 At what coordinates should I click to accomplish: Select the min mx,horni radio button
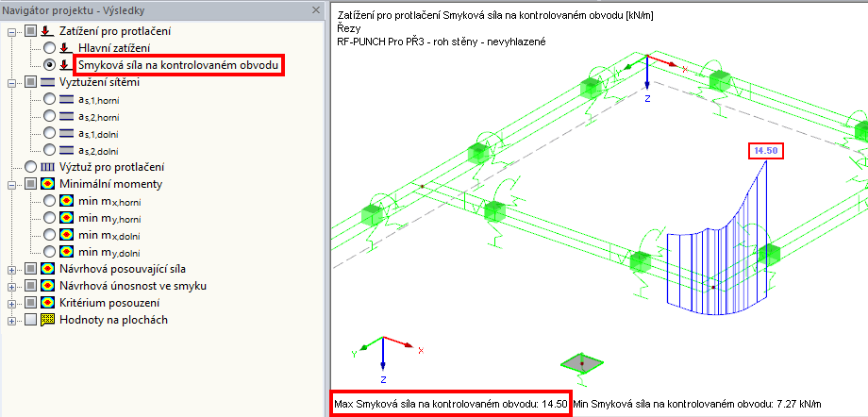coord(50,200)
